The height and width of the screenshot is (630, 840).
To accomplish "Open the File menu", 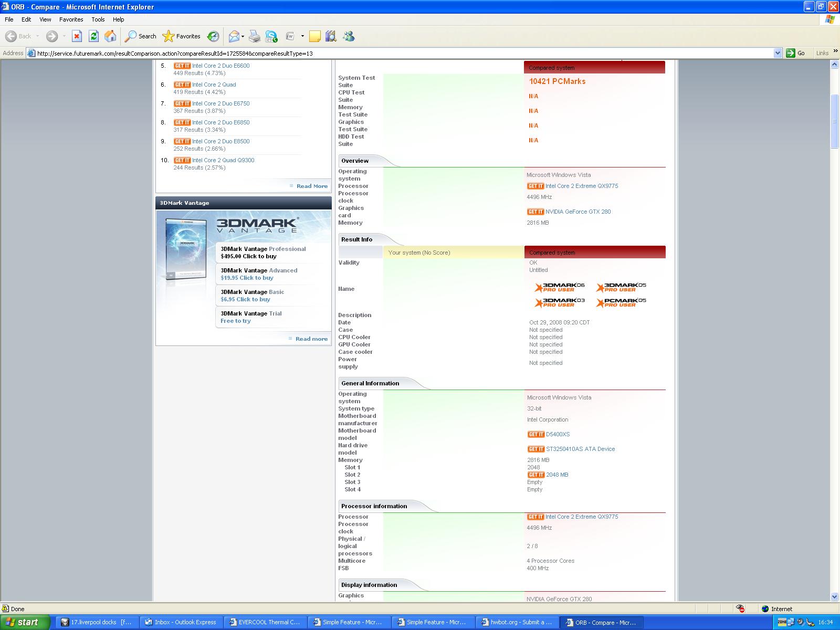I will 9,19.
